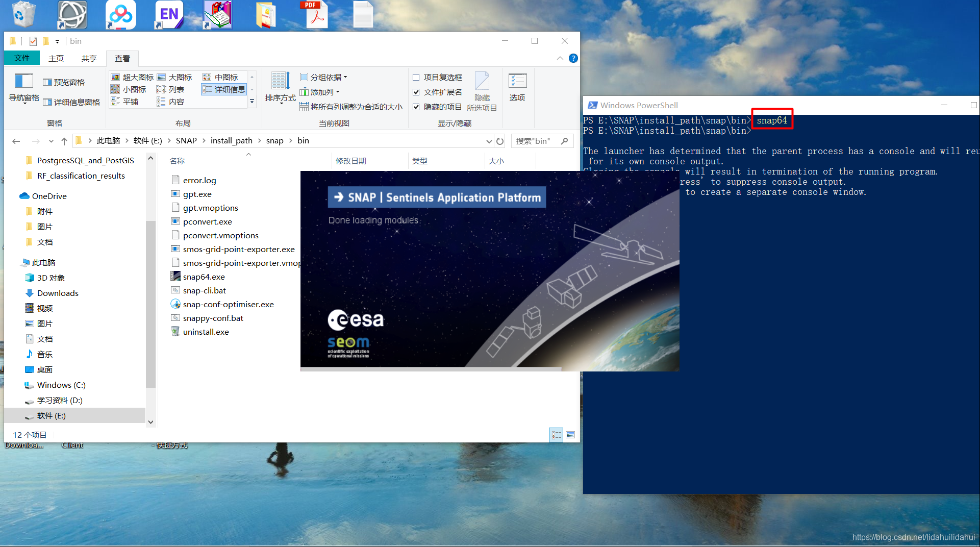Viewport: 980px width, 547px height.
Task: Open recent locations dropdown arrow
Action: click(51, 141)
